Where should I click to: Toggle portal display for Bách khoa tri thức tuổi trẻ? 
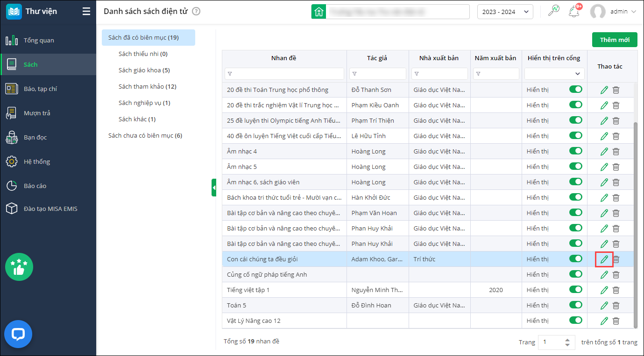coord(576,197)
